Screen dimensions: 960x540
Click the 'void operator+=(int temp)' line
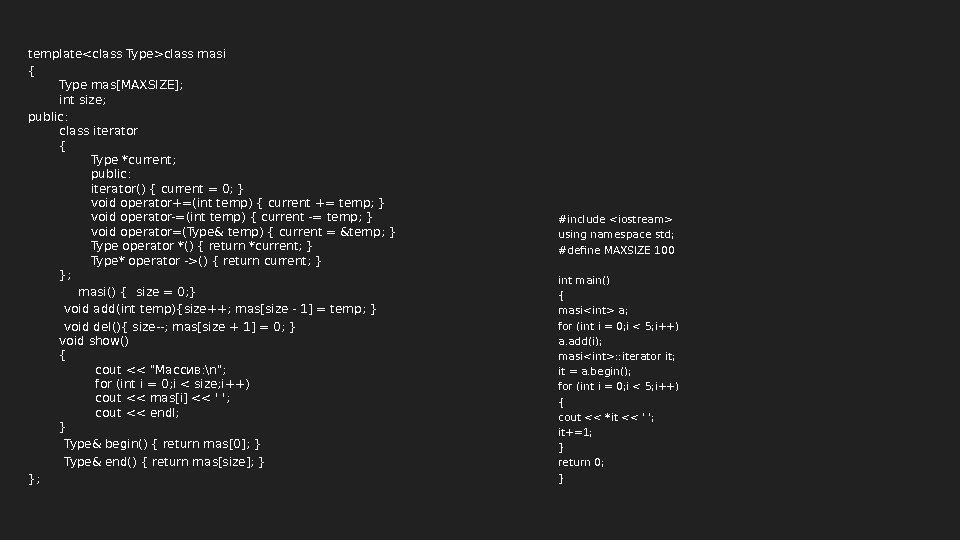[238, 204]
